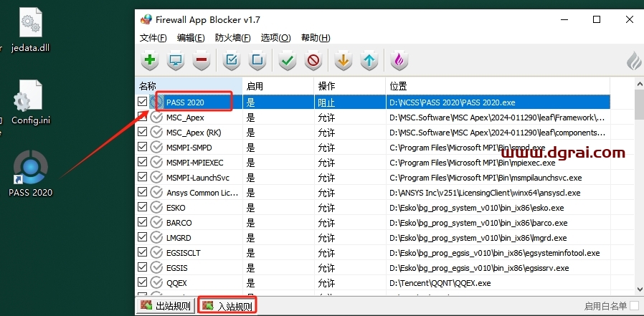The image size is (644, 316).
Task: Click the allow status icon beside ESKO
Action: coord(156,208)
